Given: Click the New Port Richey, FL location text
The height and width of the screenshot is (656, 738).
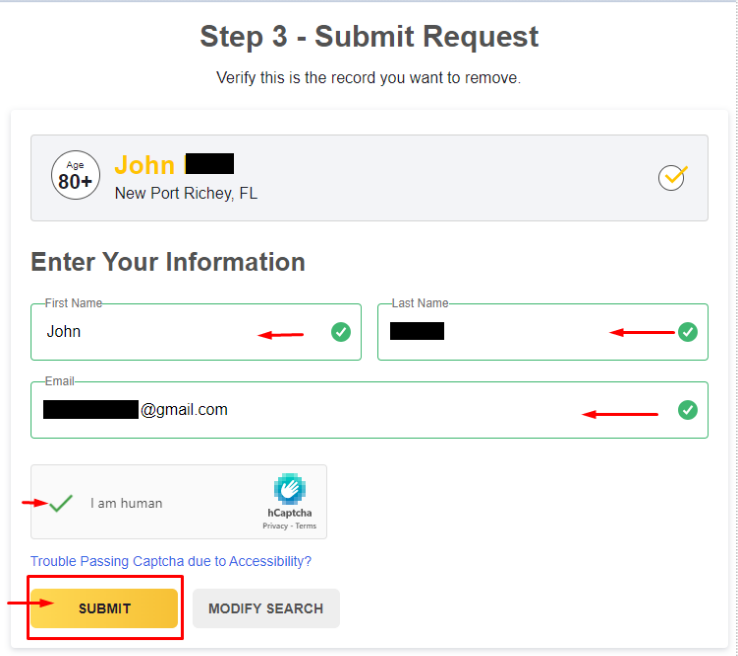Looking at the screenshot, I should click(186, 193).
